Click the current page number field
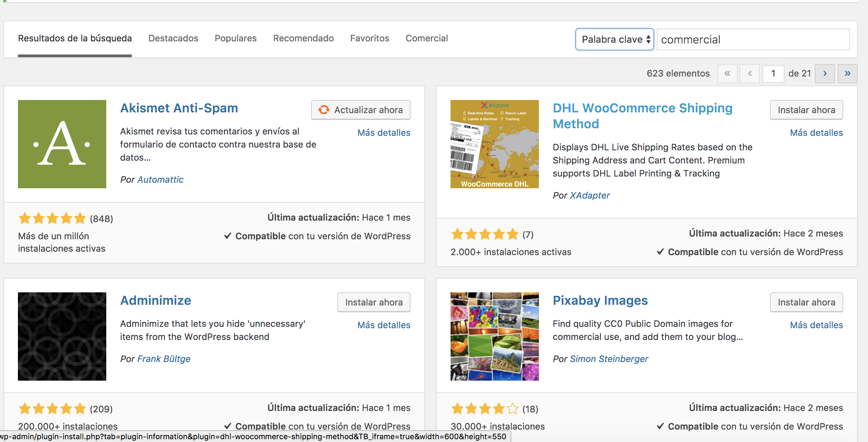868x442 pixels. click(x=773, y=73)
